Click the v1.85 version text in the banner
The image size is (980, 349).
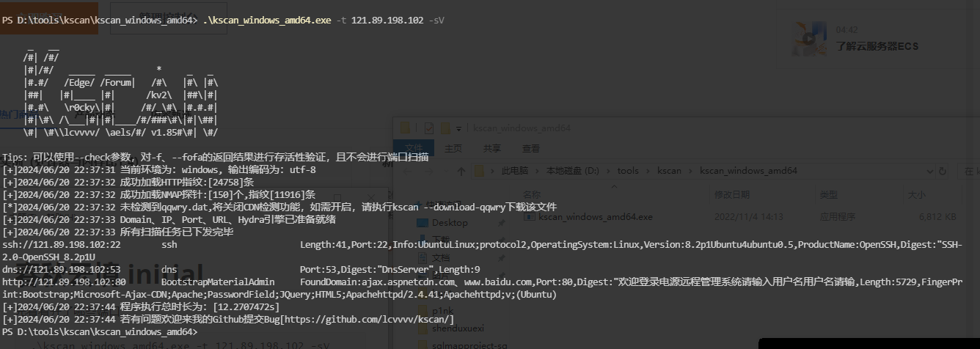click(x=165, y=133)
